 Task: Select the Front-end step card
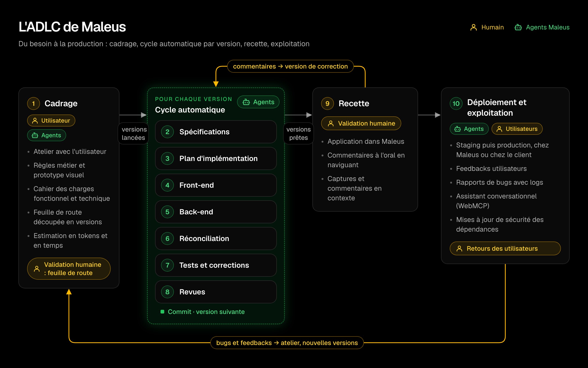[216, 185]
